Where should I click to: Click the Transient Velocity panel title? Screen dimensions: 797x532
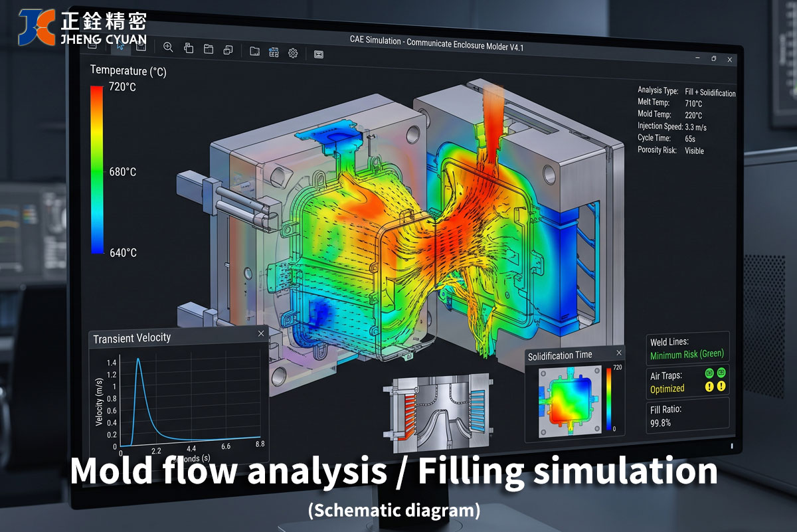click(132, 338)
